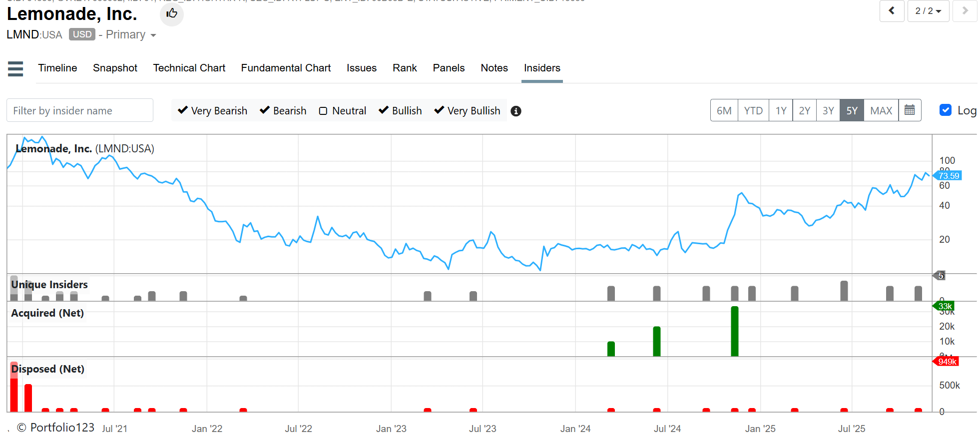
Task: Open the hamburger menu icon
Action: (15, 68)
